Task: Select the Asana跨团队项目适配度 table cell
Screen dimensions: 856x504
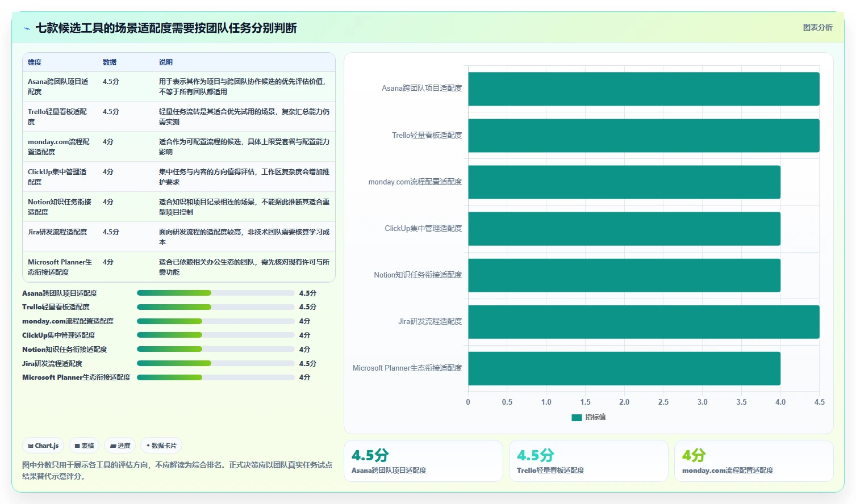Action: coord(59,86)
